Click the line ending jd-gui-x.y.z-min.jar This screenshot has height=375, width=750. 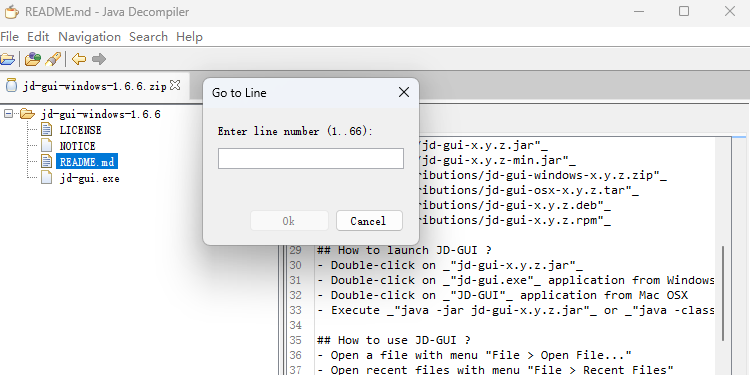click(x=497, y=160)
